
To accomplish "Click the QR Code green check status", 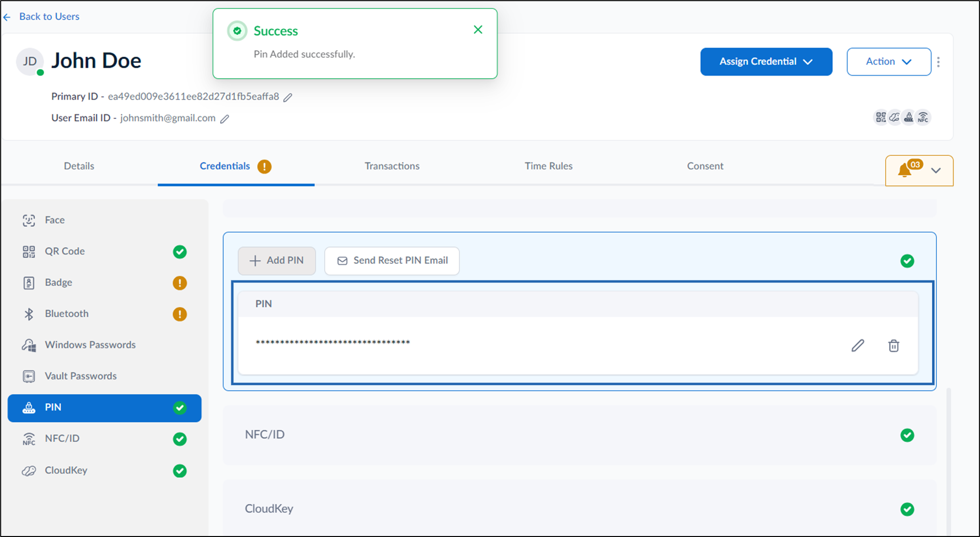I will 180,252.
